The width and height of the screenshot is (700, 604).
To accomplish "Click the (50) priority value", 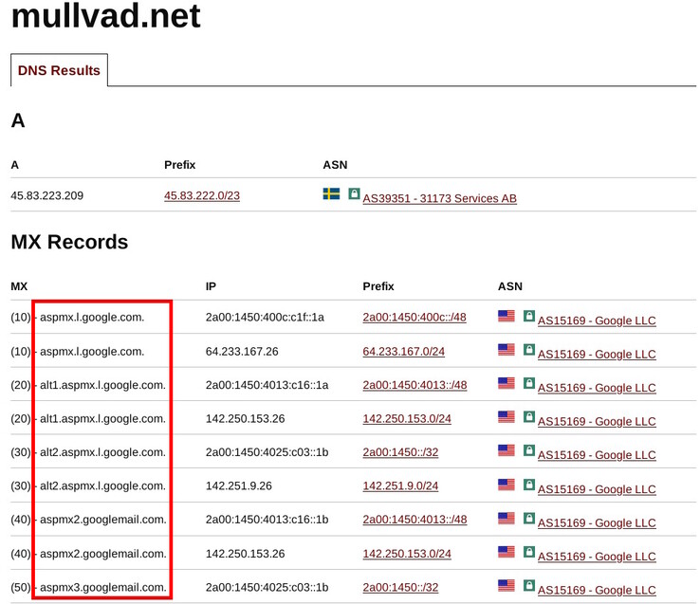I will [21, 588].
